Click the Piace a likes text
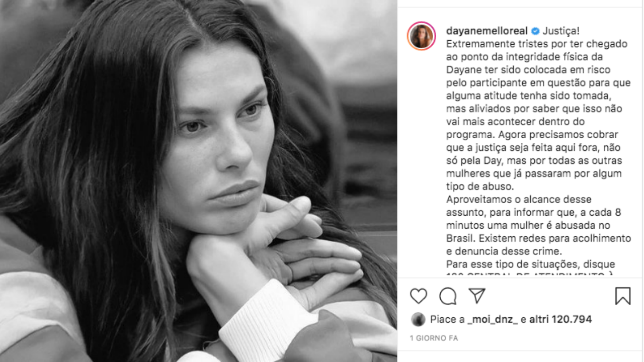Screen dimensions: 644x362 [447, 319]
